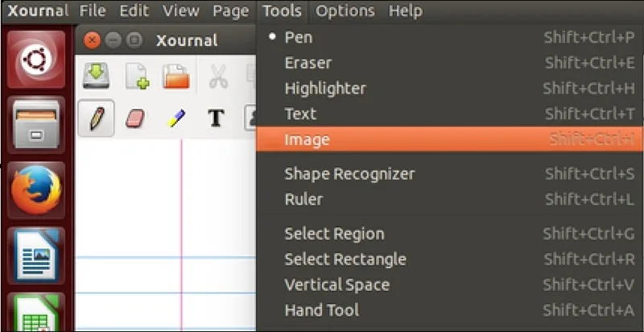Activate the Text tool 'T' icon

(x=216, y=118)
